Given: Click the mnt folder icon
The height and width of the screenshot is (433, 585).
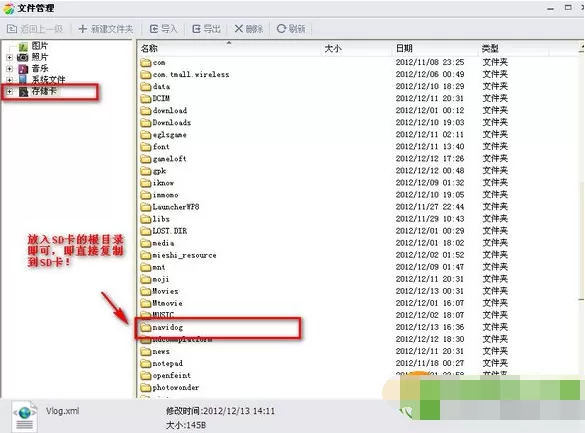Looking at the screenshot, I should click(x=146, y=267).
